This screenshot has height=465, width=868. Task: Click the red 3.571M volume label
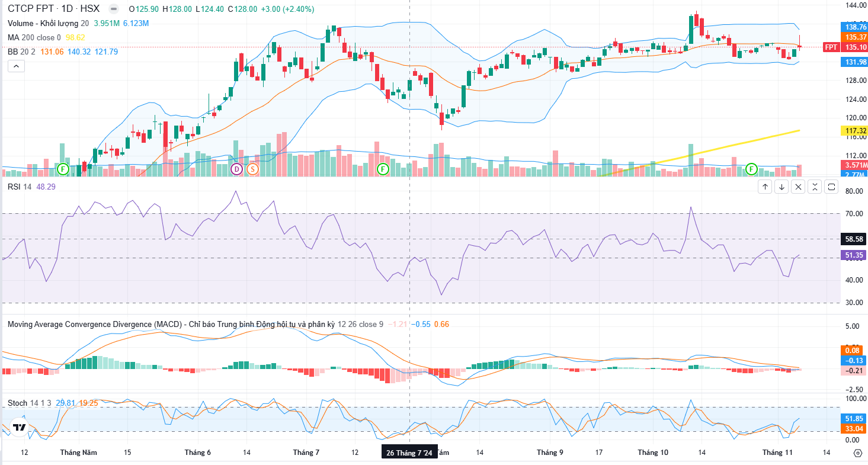tap(854, 165)
